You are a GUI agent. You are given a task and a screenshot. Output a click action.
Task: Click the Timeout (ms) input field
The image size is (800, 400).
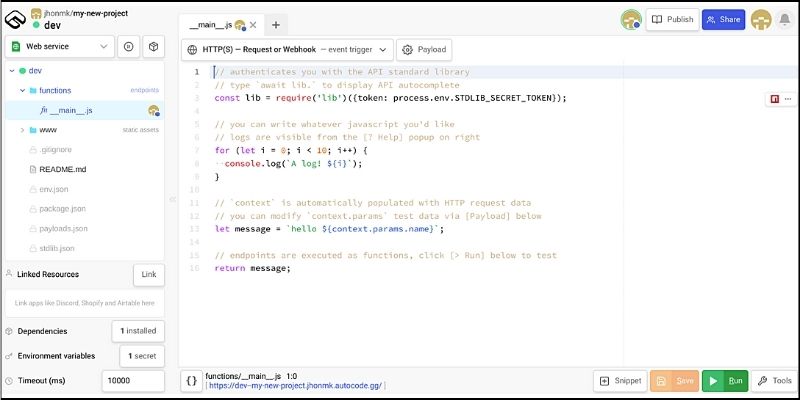[x=133, y=381]
